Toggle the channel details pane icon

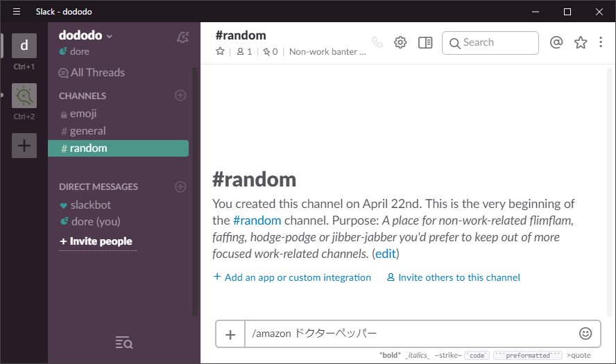pyautogui.click(x=425, y=42)
